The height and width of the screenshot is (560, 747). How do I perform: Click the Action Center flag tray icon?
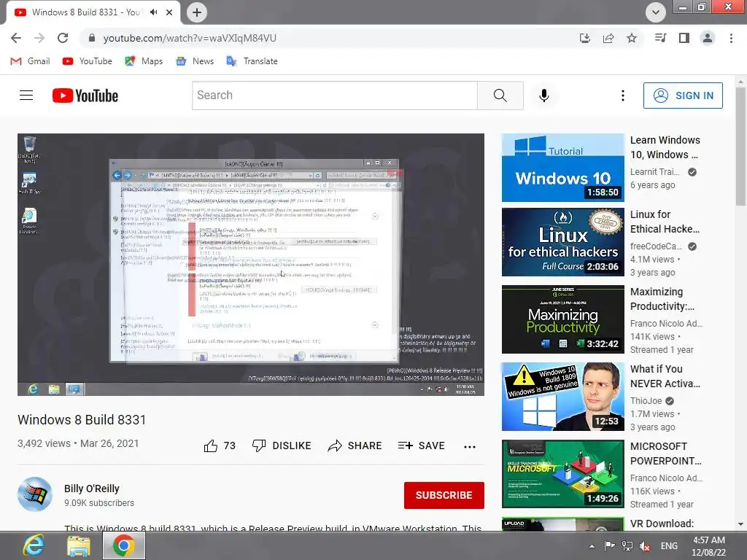609,546
